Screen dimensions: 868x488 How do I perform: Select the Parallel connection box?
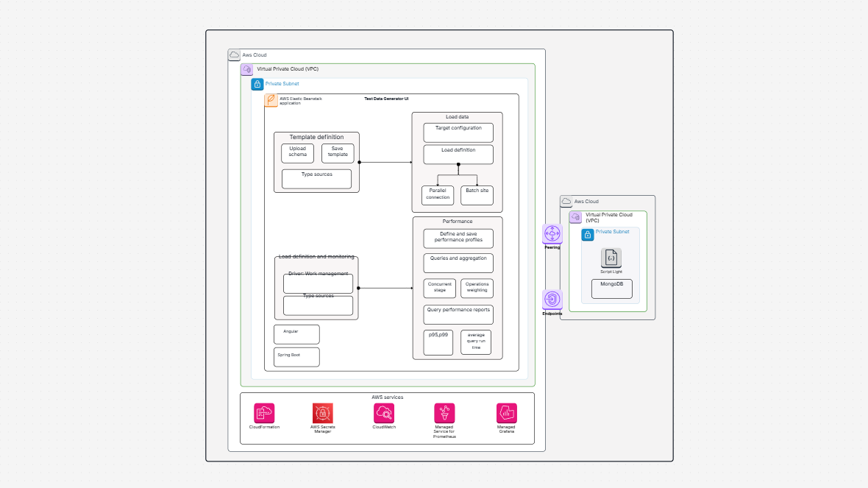[438, 196]
